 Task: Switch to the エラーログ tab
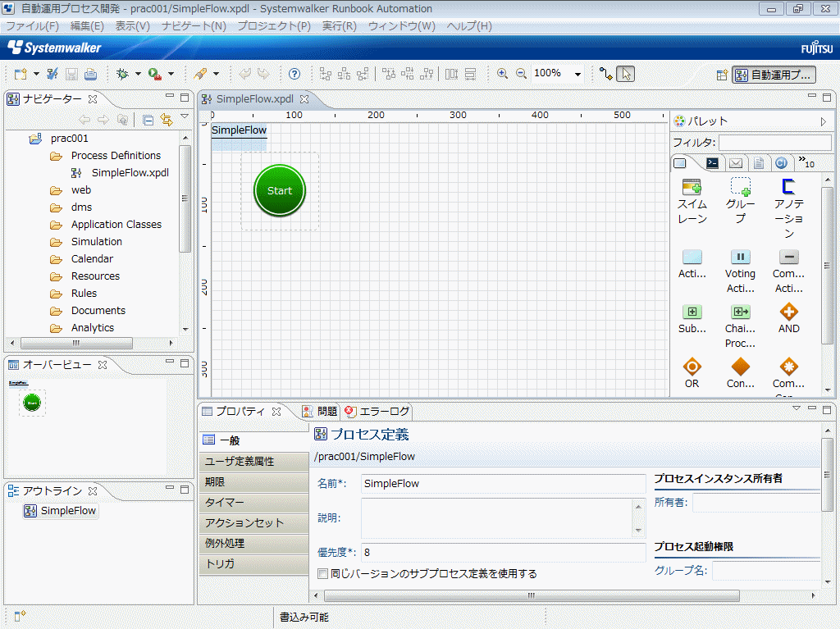[x=377, y=412]
